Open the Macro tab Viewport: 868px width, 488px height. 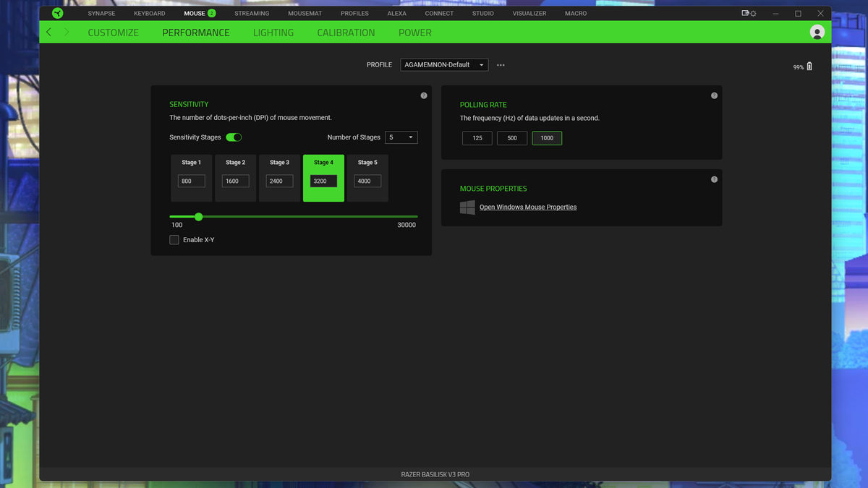pos(576,13)
